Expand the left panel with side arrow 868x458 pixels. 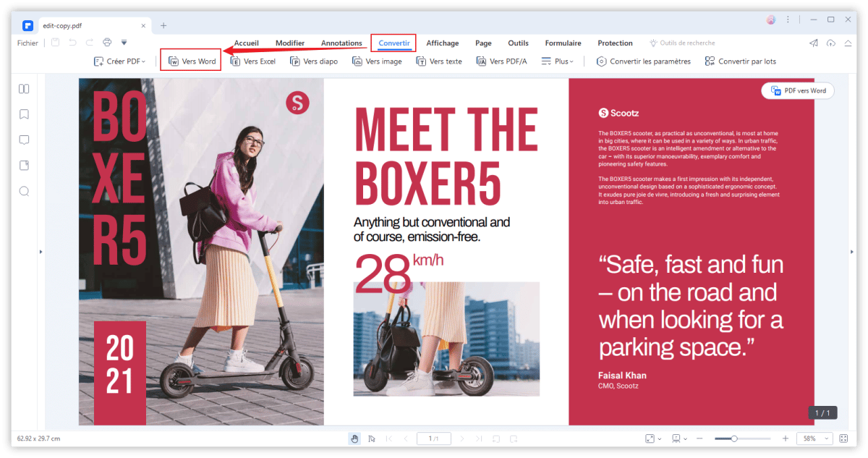point(41,252)
